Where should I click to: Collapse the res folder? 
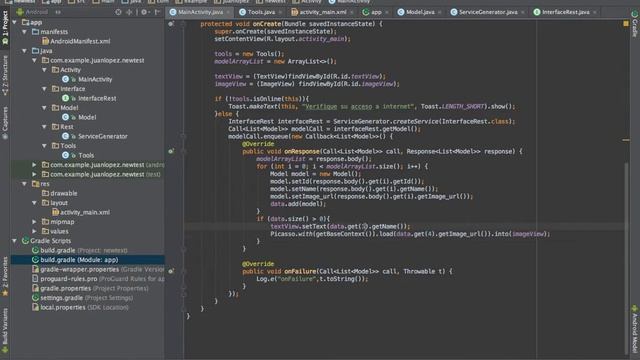click(24, 184)
